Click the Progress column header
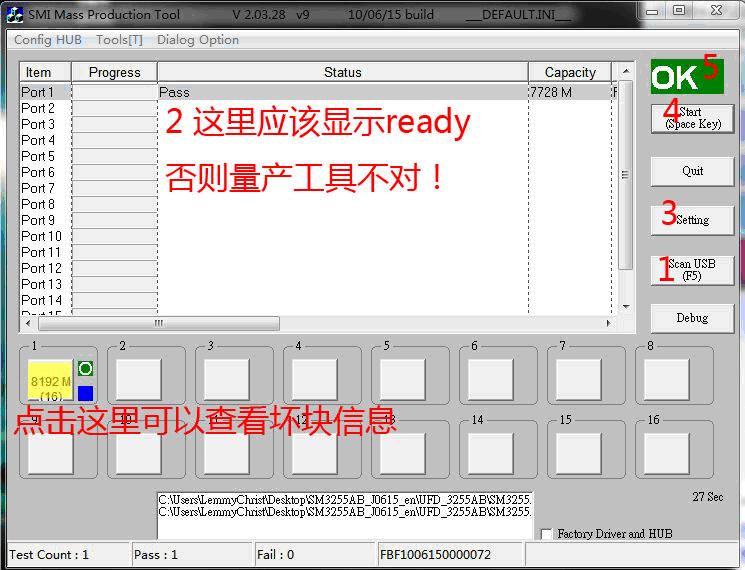The width and height of the screenshot is (745, 570). tap(114, 72)
